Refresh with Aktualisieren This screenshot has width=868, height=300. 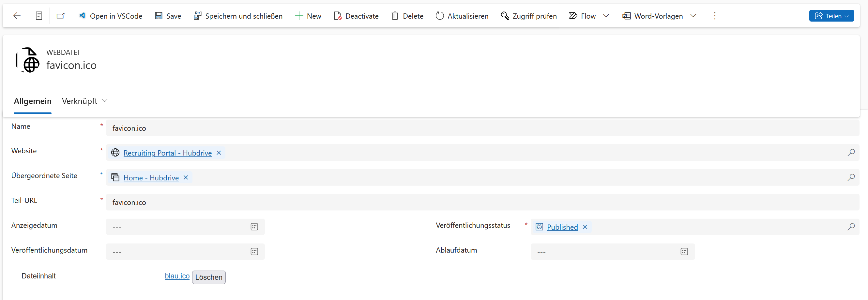coord(462,16)
